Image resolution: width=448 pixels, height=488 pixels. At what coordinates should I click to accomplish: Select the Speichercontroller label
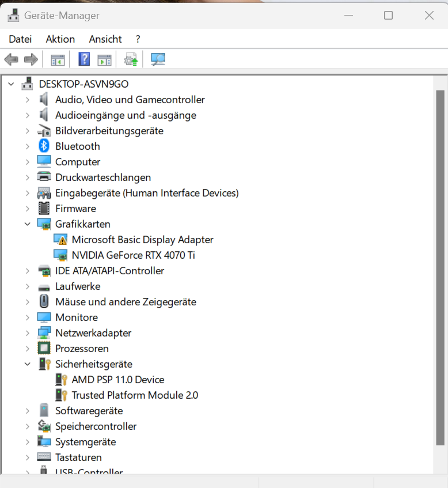[x=96, y=426]
